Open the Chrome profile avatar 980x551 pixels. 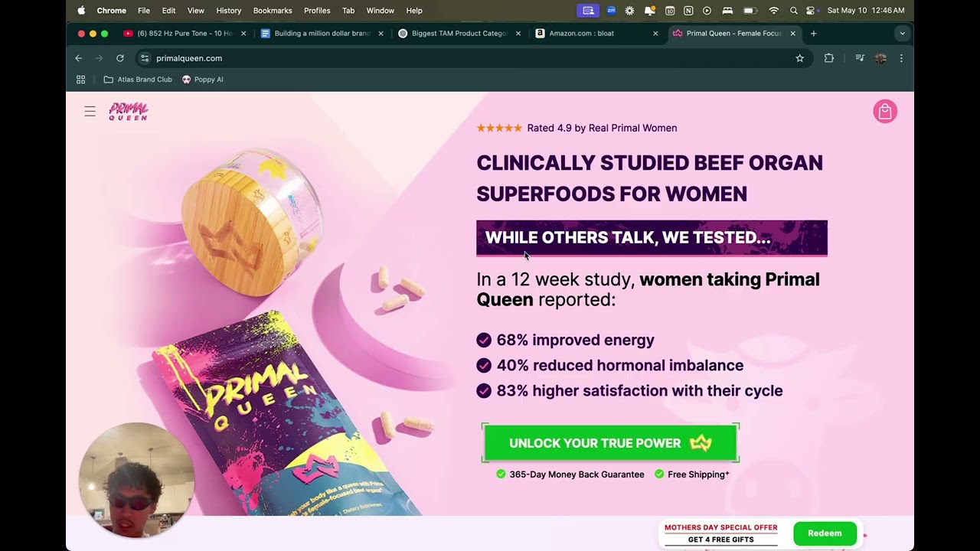[x=880, y=58]
